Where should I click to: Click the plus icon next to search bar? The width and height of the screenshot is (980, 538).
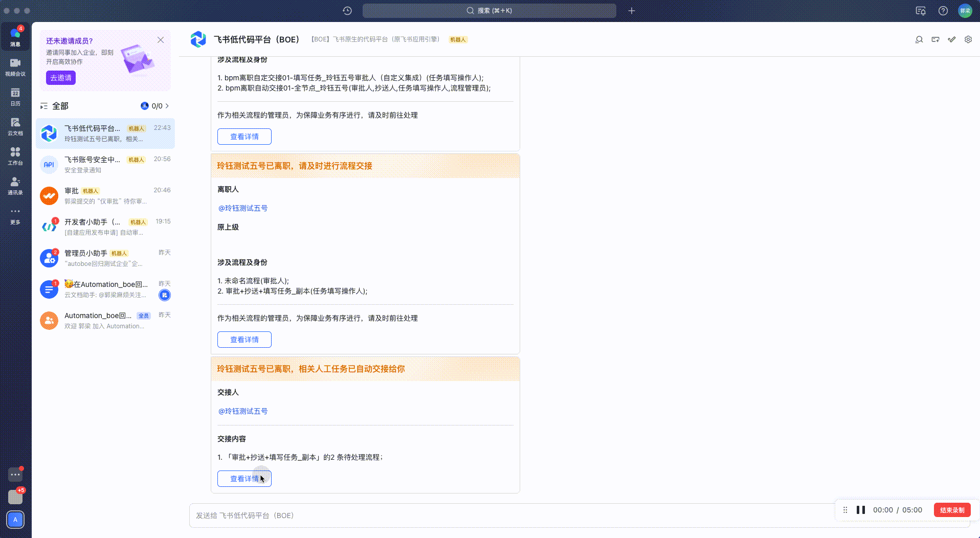pos(632,11)
